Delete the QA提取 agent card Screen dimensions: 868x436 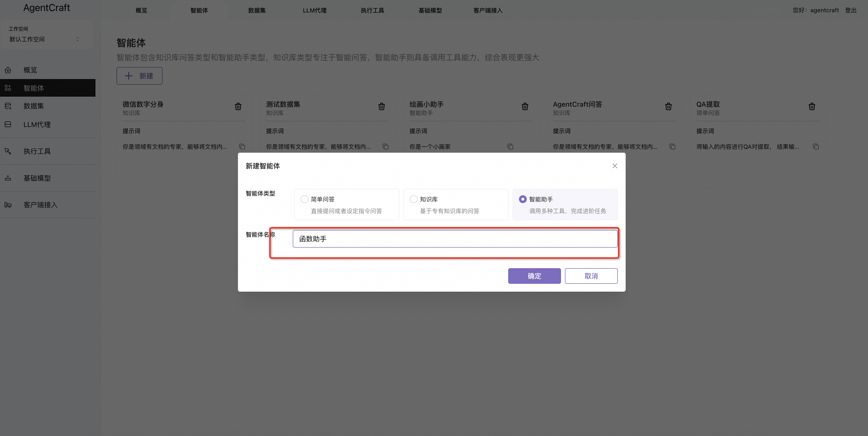click(x=812, y=106)
